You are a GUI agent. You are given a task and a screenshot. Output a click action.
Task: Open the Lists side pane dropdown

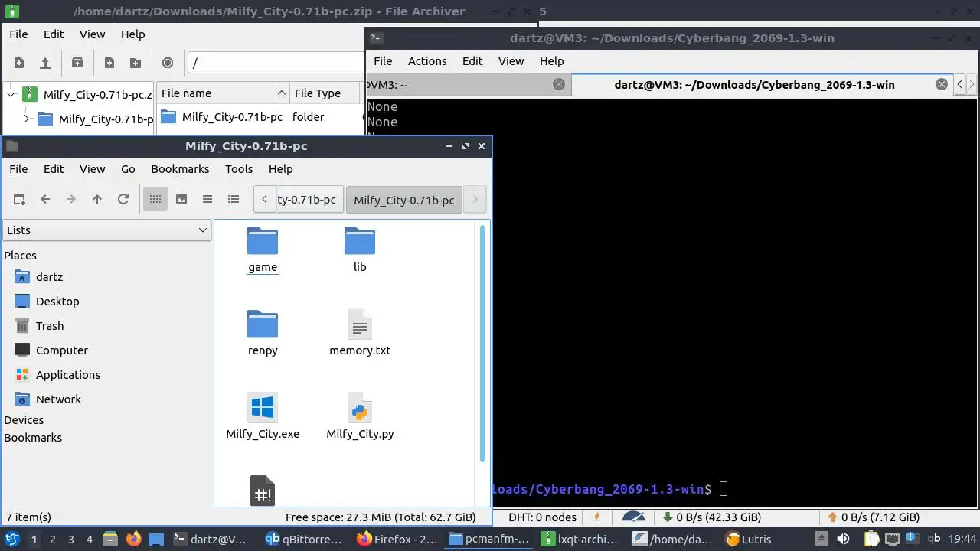107,230
